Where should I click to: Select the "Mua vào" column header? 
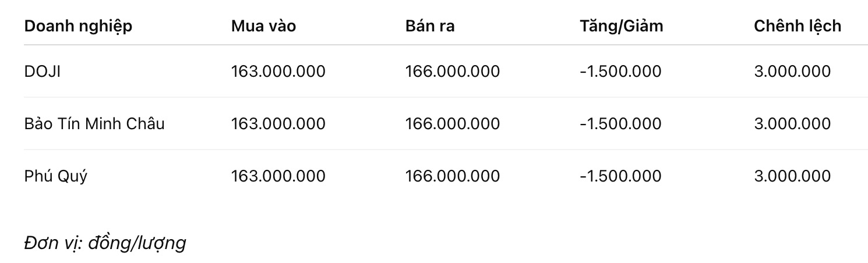pos(263,26)
